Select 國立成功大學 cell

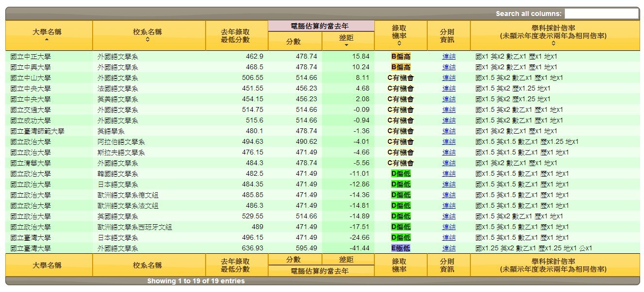(x=49, y=120)
